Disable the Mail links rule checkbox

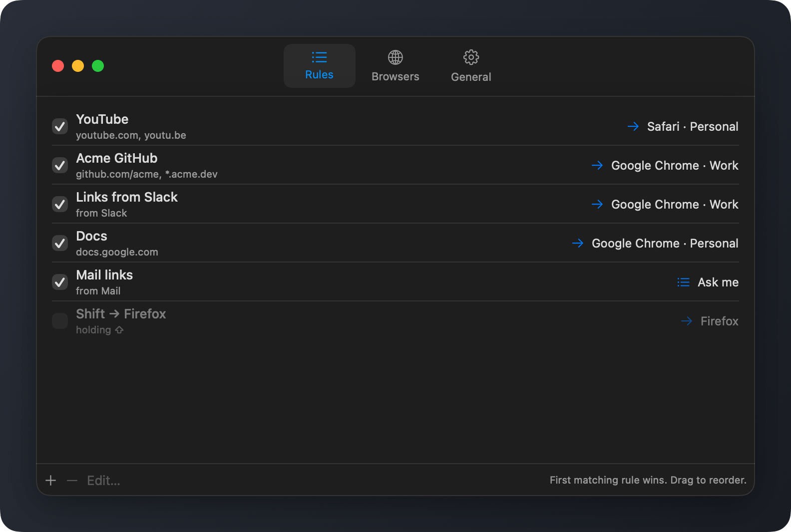pyautogui.click(x=60, y=282)
